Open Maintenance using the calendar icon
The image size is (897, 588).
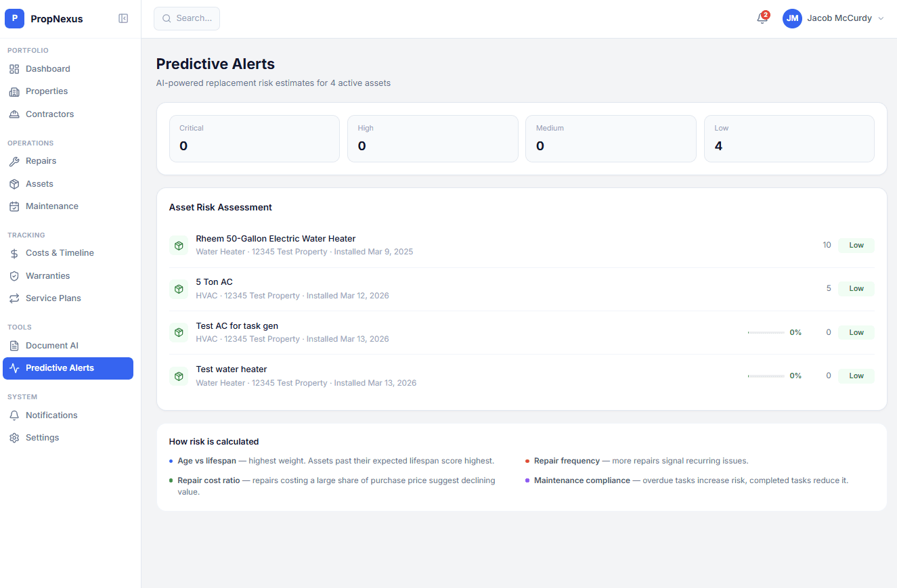(14, 206)
